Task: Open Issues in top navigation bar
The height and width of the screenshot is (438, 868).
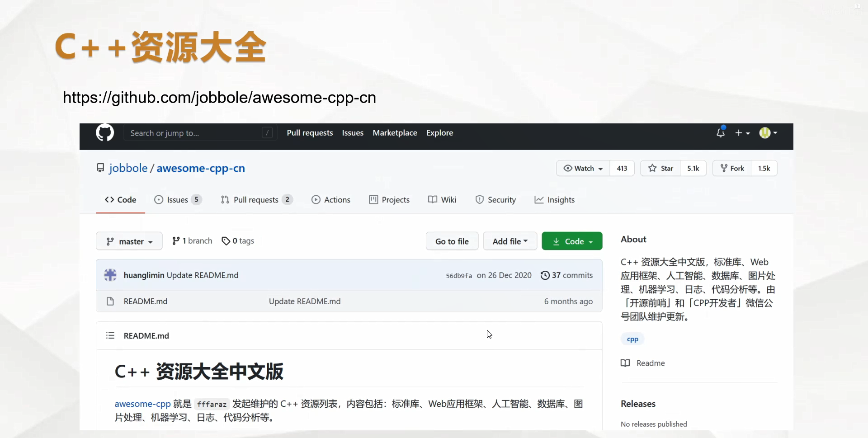Action: coord(353,133)
